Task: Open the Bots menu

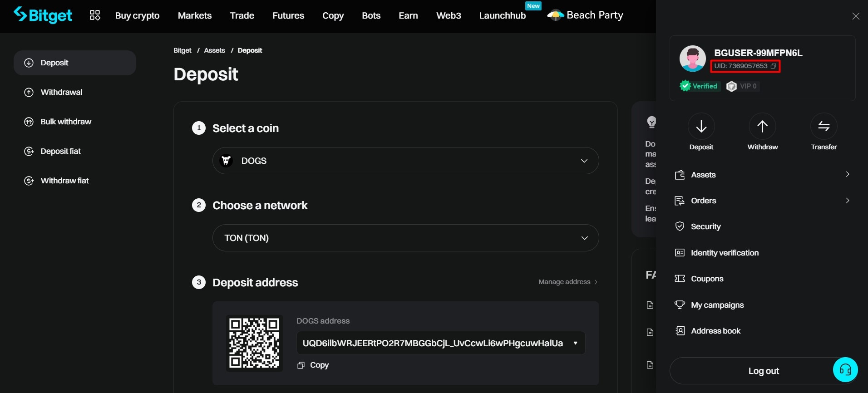Action: click(371, 15)
